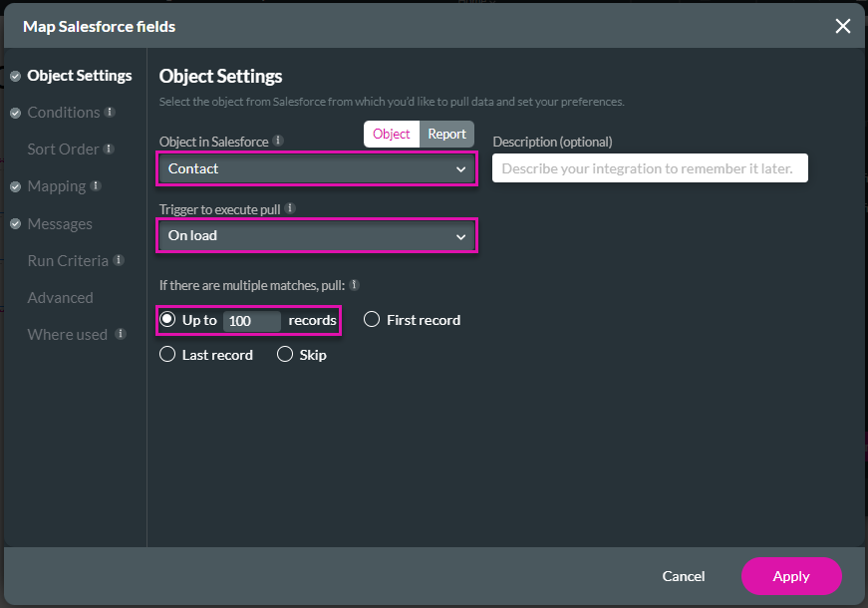Open the On load trigger dropdown
868x608 pixels.
316,235
